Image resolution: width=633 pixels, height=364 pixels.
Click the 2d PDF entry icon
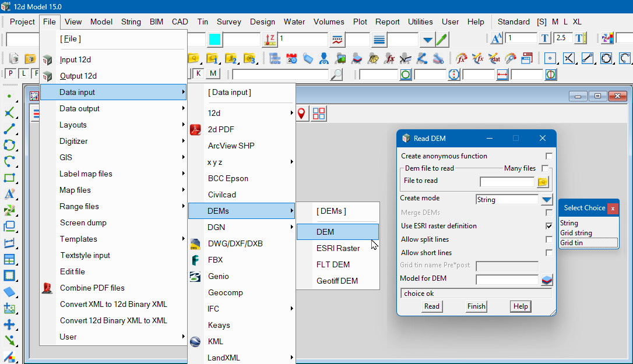(x=196, y=129)
